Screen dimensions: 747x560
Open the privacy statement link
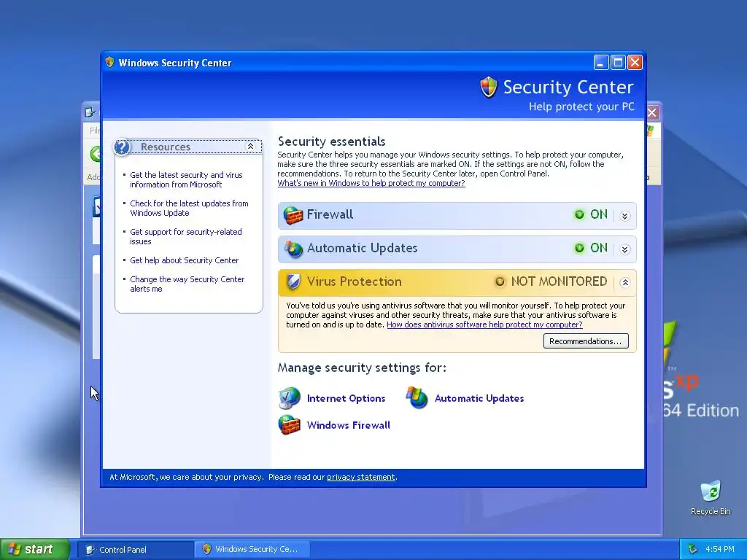pos(360,477)
